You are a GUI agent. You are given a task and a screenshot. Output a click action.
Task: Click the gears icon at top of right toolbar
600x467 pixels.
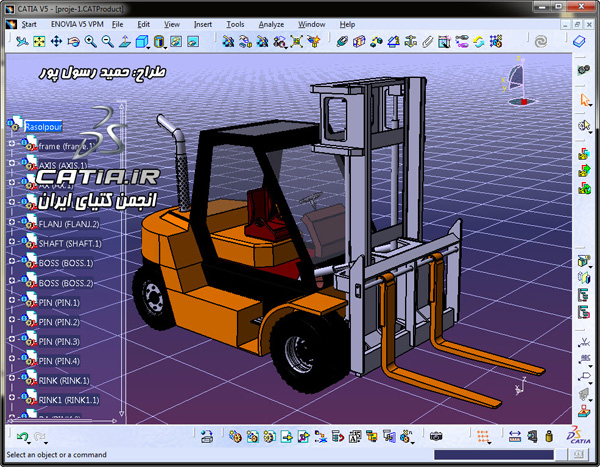coord(584,70)
